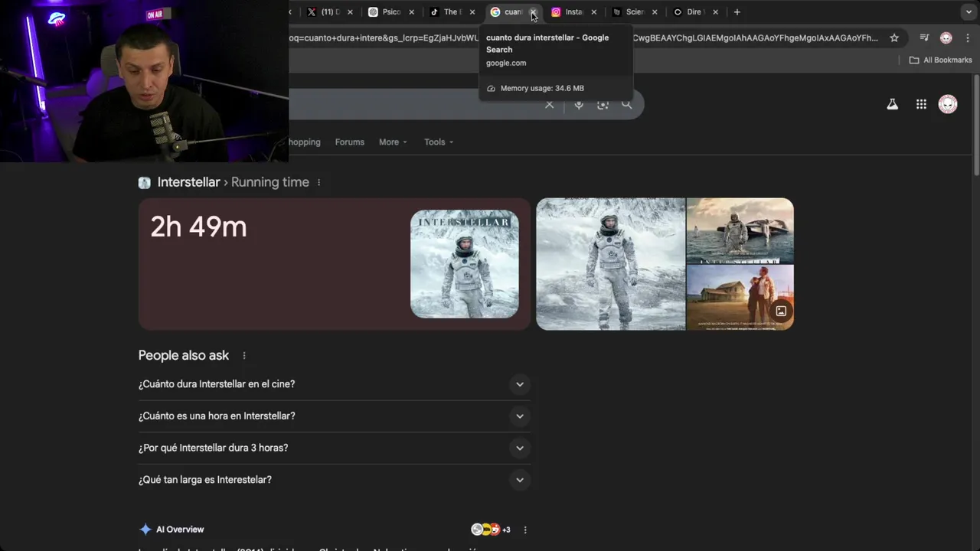The width and height of the screenshot is (980, 551).
Task: Open Chrome three-dot menu
Action: click(967, 37)
